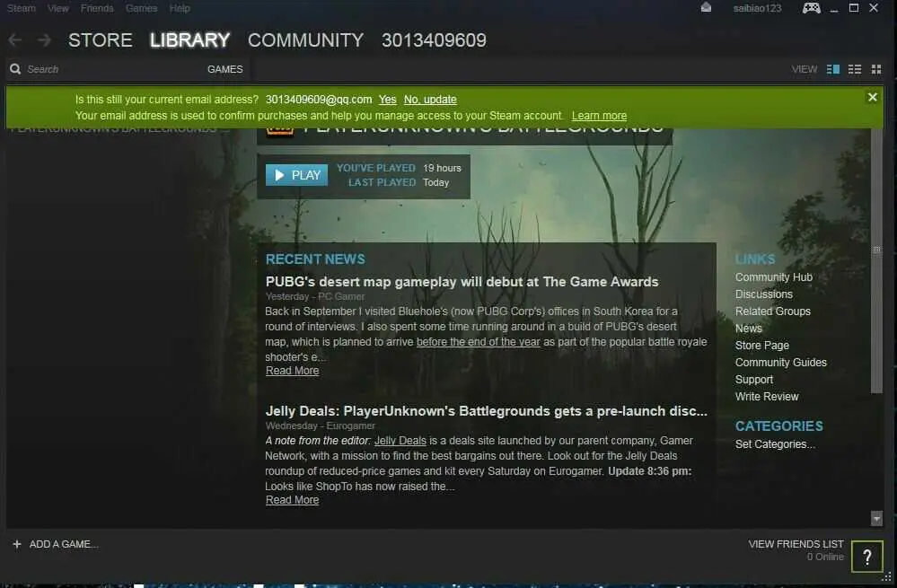Open the PUBG desert map news headline

[x=462, y=281]
